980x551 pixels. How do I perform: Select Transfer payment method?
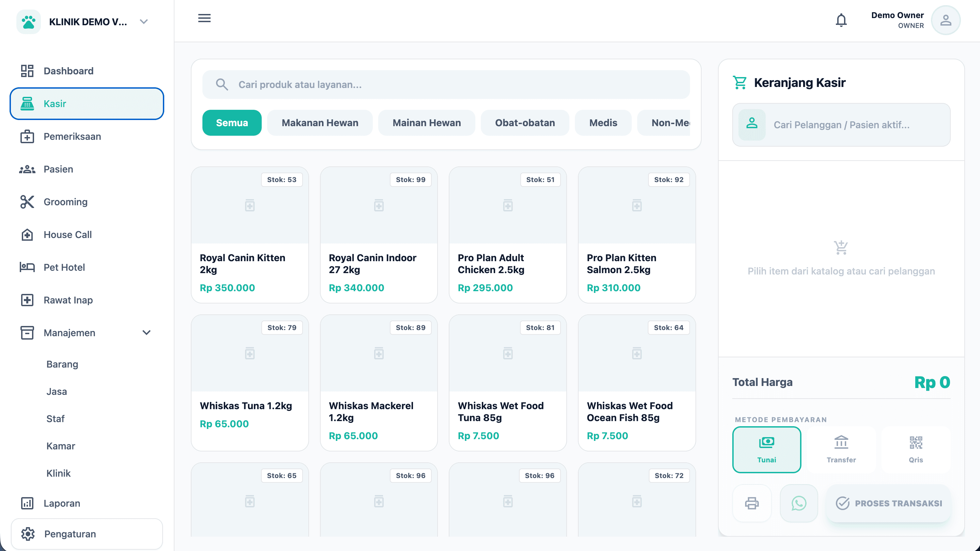(x=841, y=450)
